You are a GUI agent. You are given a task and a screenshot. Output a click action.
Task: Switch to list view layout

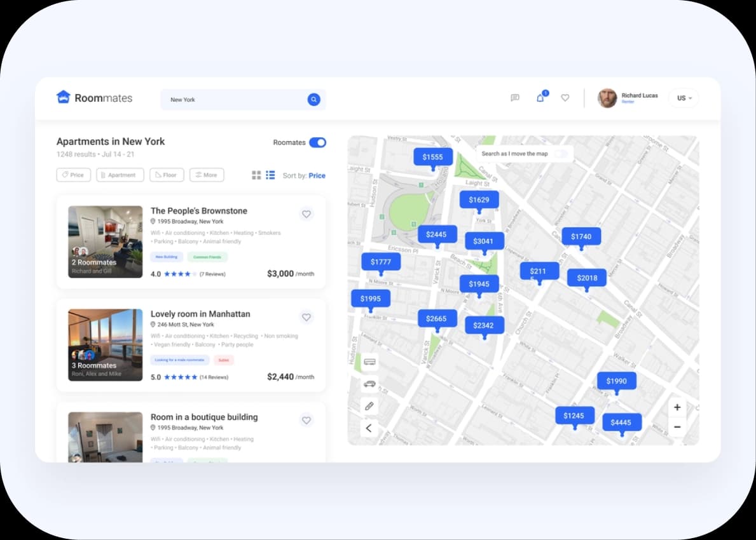(x=270, y=175)
